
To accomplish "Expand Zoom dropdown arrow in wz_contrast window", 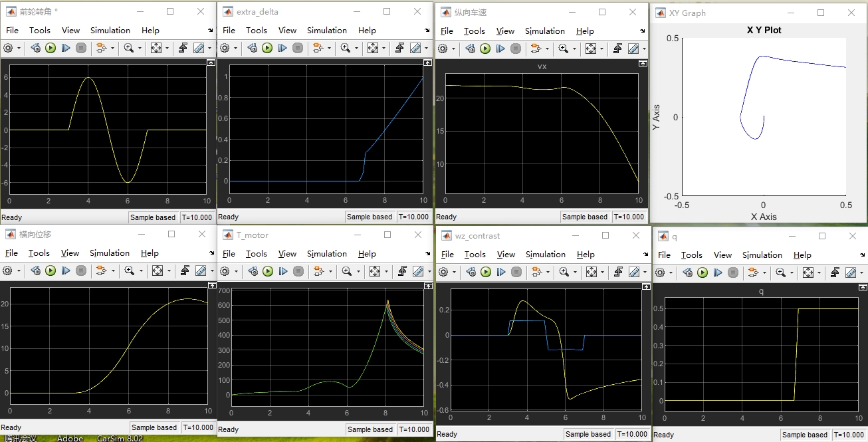I will [574, 272].
